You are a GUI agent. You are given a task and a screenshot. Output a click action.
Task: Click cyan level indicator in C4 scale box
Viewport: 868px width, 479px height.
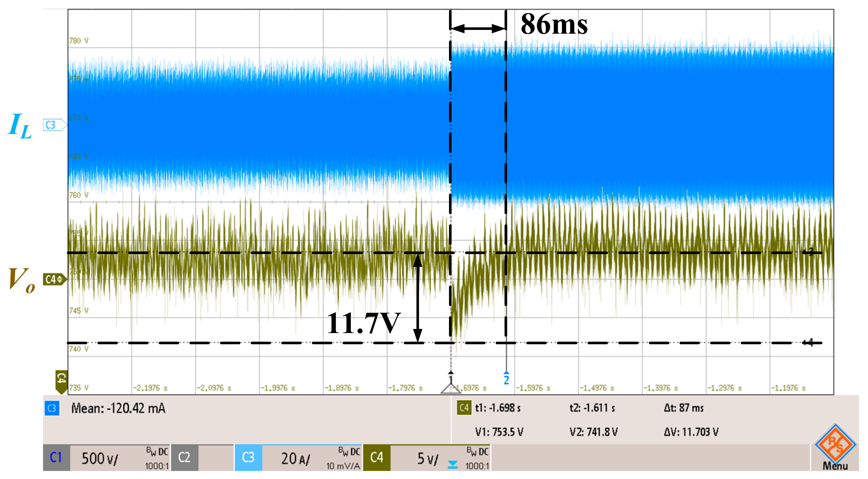point(453,465)
